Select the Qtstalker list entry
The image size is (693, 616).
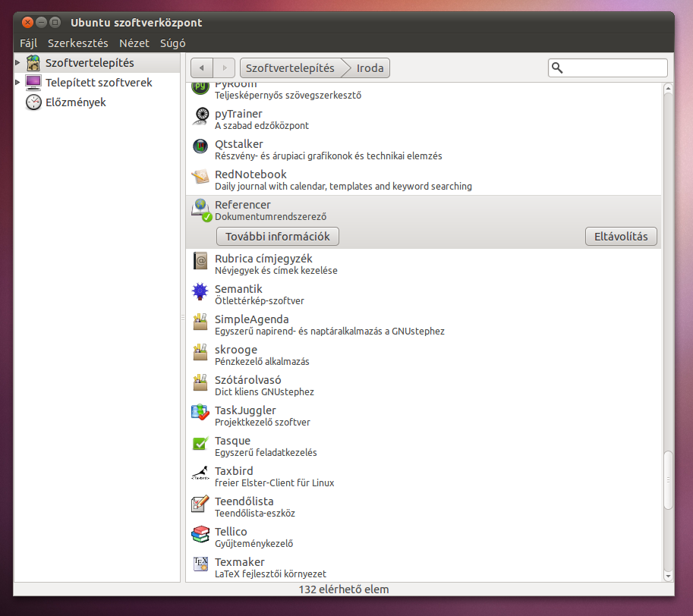[x=424, y=149]
